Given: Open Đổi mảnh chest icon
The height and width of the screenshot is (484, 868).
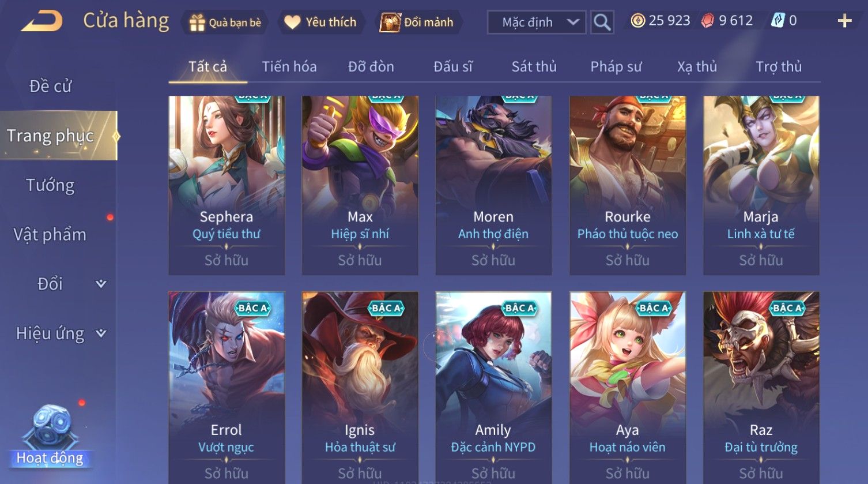Looking at the screenshot, I should click(x=390, y=22).
